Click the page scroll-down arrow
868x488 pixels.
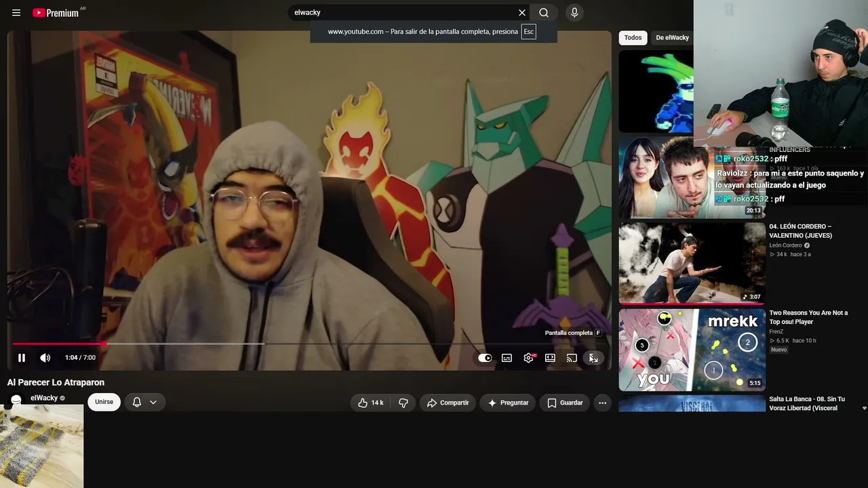click(864, 409)
